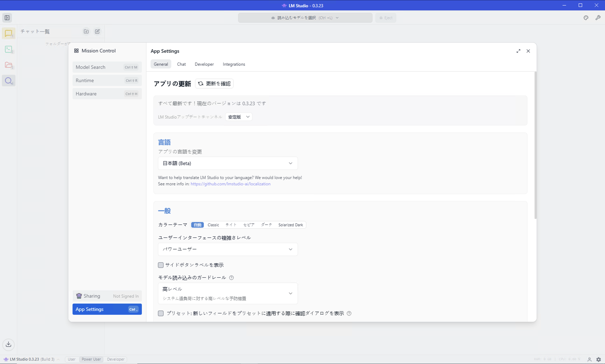
Task: Open the Developer terminal sidebar icon
Action: point(9,49)
